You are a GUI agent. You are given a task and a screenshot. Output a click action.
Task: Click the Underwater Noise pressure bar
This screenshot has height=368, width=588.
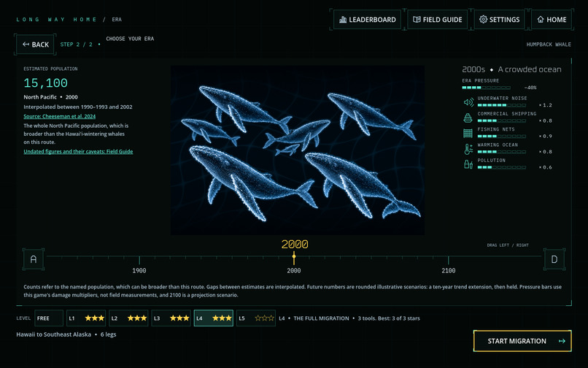pos(502,105)
